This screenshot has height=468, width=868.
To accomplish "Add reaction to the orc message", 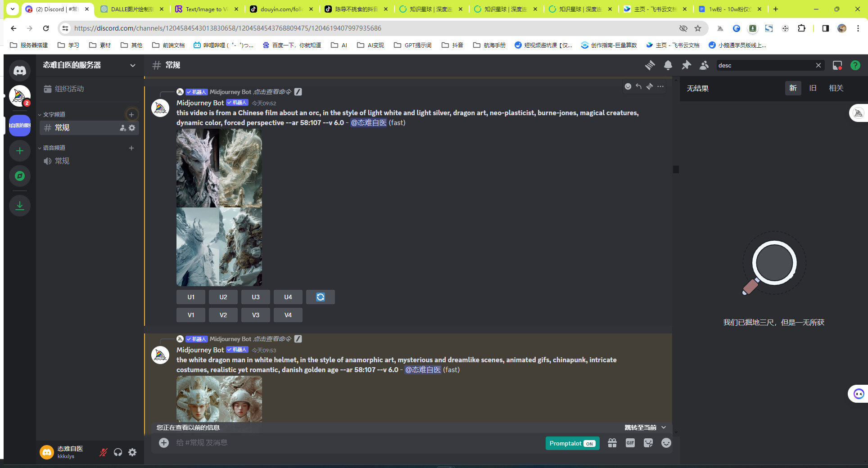I will 628,86.
